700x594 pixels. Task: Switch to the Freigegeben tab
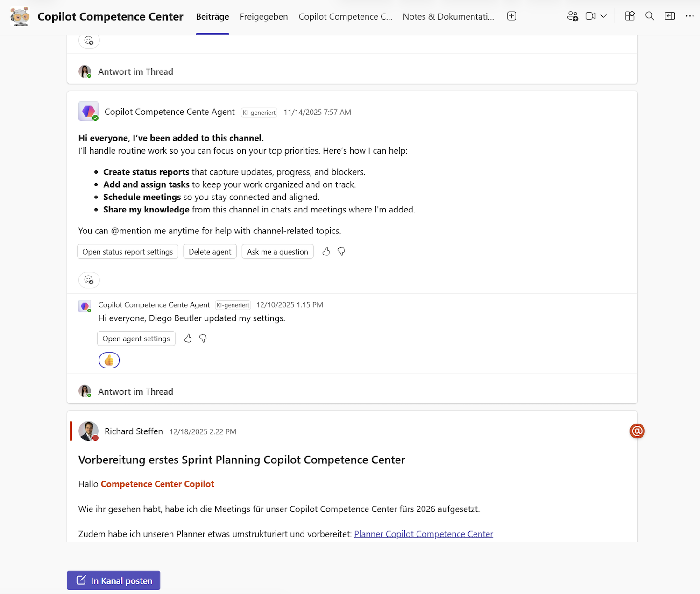coord(263,16)
